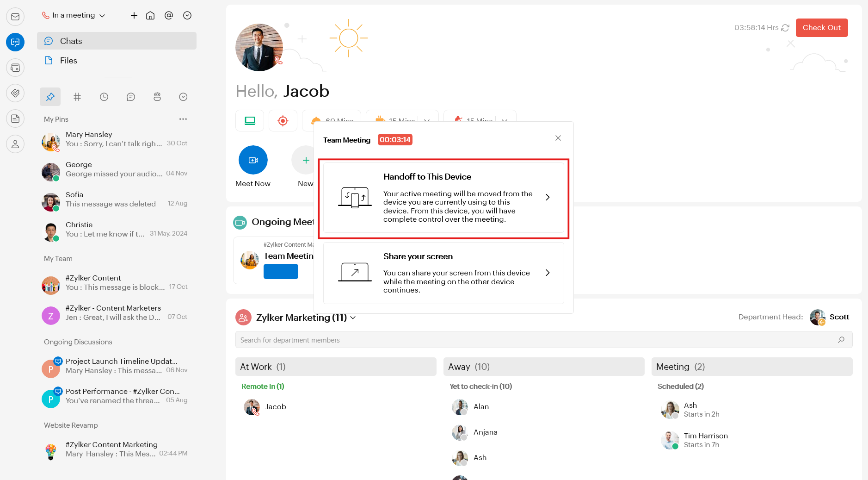Click the refresh icon next to work hours
The image size is (868, 480).
(785, 28)
